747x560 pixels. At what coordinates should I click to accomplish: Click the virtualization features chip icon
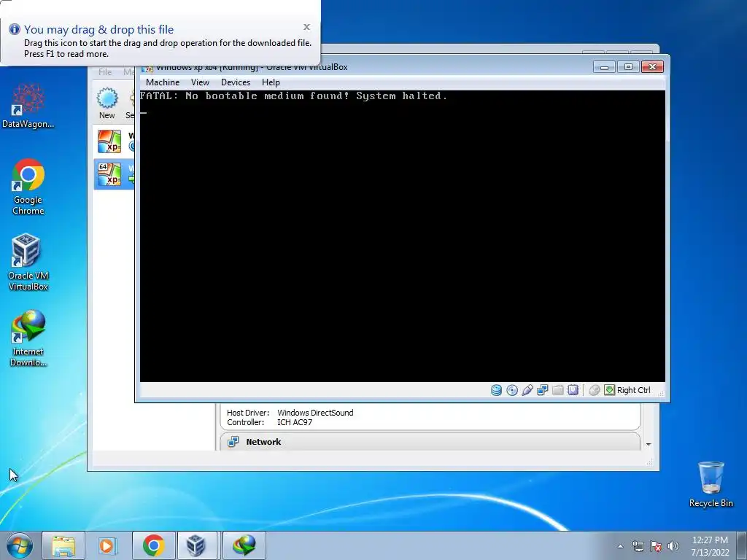click(x=573, y=390)
